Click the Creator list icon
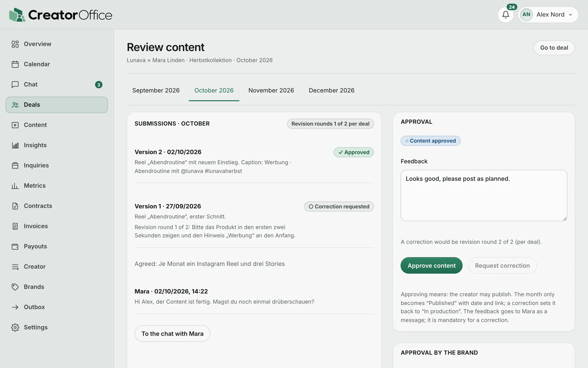This screenshot has width=588, height=368. 15,267
